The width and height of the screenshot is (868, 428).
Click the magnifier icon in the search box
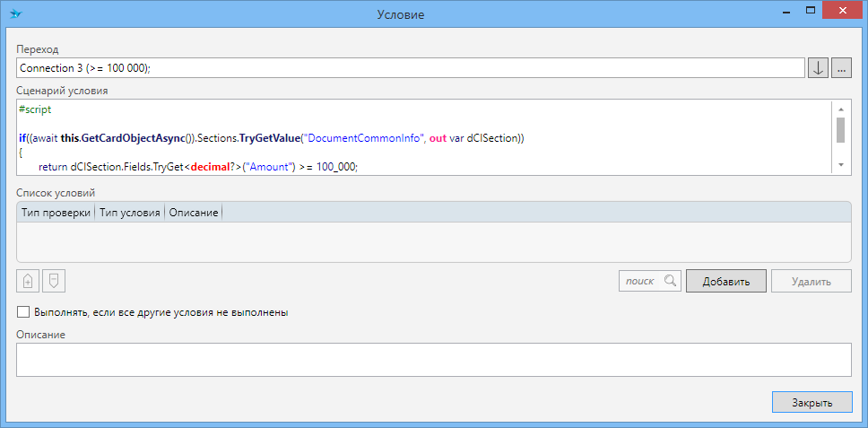click(670, 281)
